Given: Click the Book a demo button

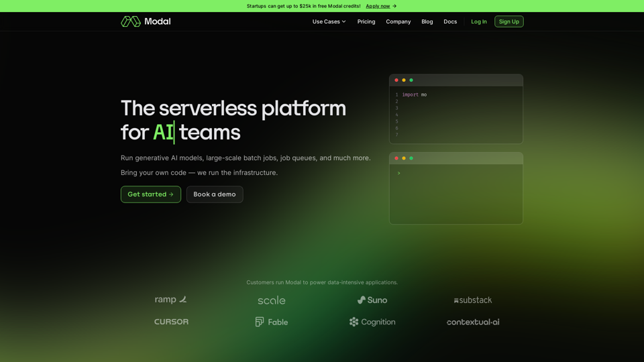Looking at the screenshot, I should coord(215,194).
